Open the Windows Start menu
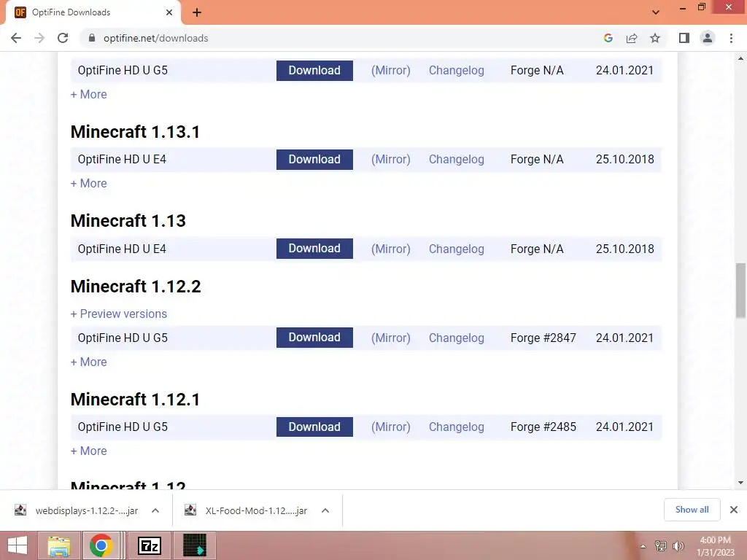 click(18, 545)
